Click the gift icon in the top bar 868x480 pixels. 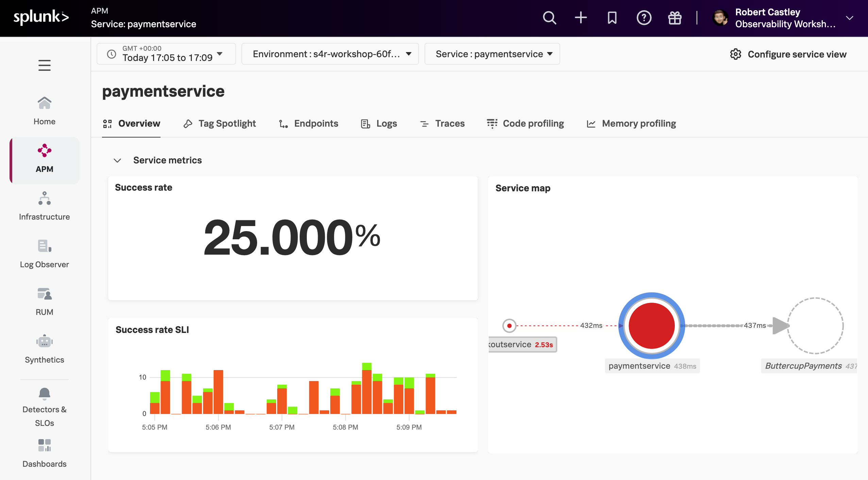(674, 18)
